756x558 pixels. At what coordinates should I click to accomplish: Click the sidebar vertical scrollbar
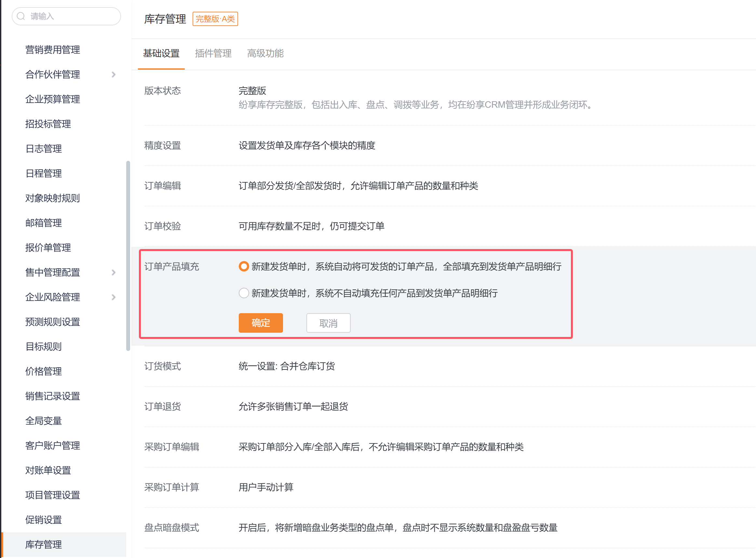tap(128, 256)
